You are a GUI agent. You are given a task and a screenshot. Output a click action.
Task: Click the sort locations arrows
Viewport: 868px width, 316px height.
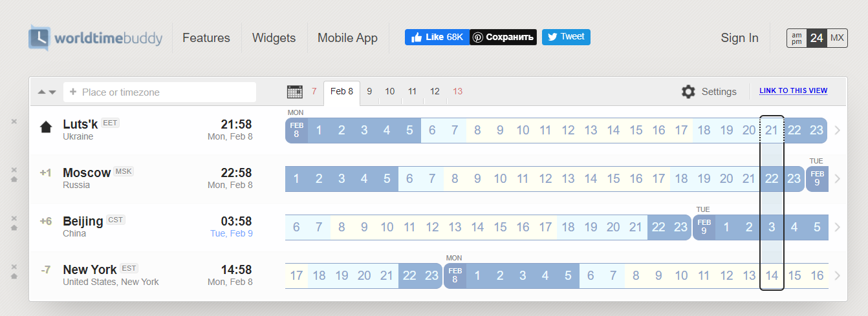coord(47,92)
